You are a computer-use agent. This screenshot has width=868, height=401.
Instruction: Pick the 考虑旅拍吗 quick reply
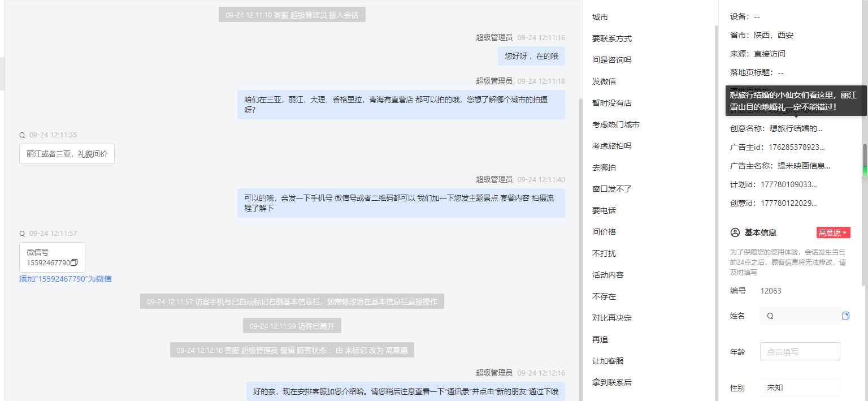(x=612, y=146)
